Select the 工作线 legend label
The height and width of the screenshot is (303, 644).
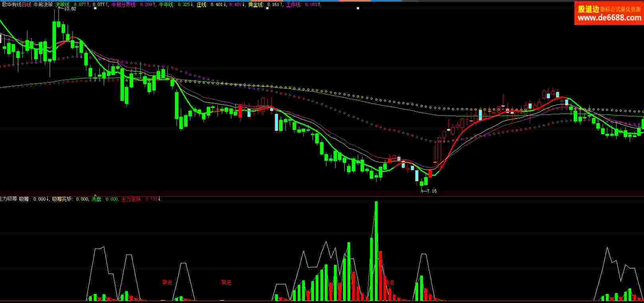point(293,5)
